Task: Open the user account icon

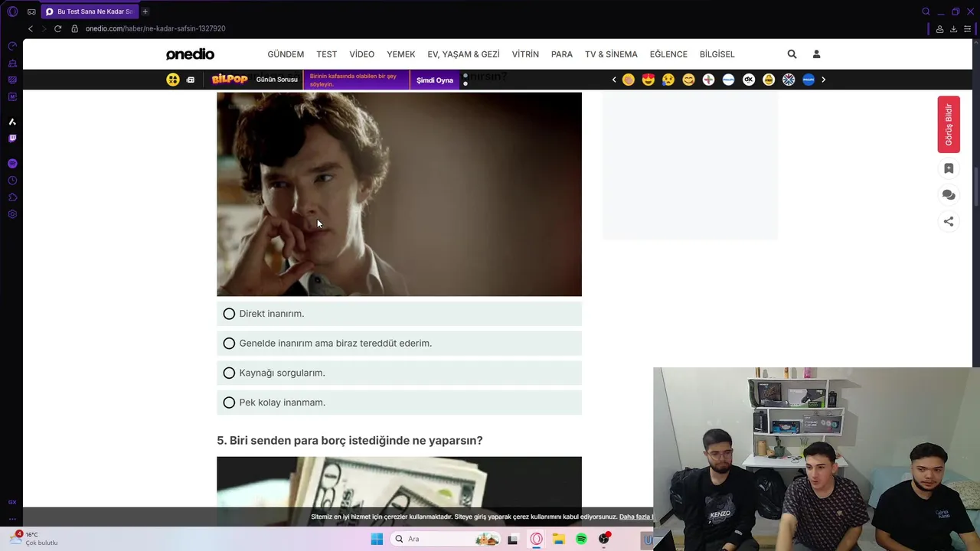Action: click(x=816, y=54)
